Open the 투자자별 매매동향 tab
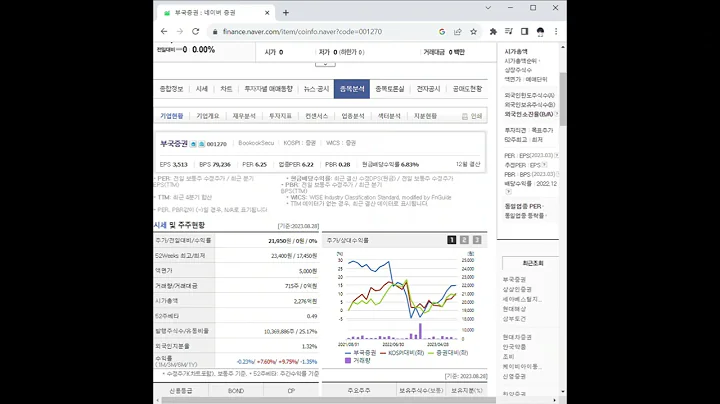Screen dimensions: 720x404 (268, 89)
